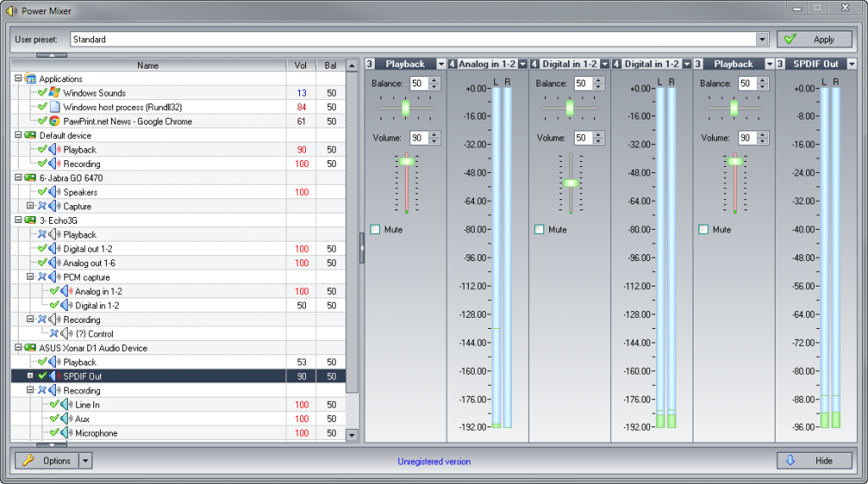
Task: Increase Volume stepper in Digital in 1-2 strip
Action: pyautogui.click(x=598, y=135)
